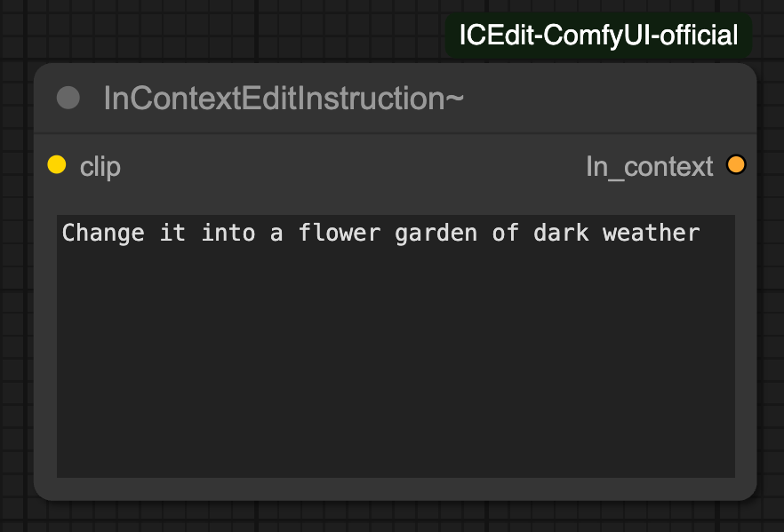Image resolution: width=784 pixels, height=532 pixels.
Task: Click the yellow clip input socket
Action: click(57, 165)
